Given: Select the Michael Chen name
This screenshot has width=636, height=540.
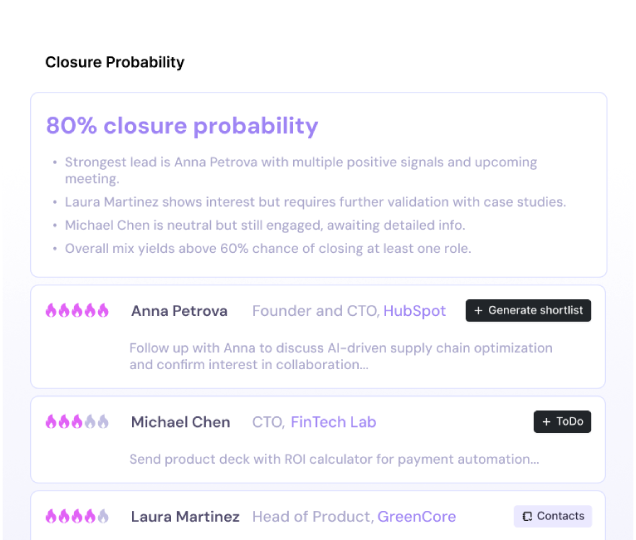Looking at the screenshot, I should [180, 422].
